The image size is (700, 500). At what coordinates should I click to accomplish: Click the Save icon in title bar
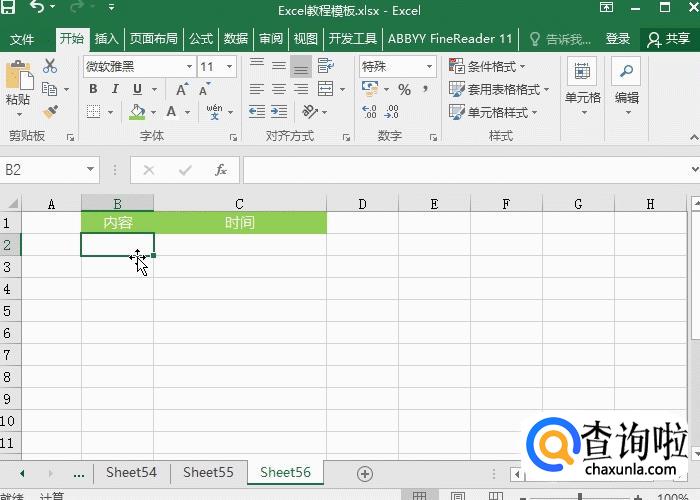(8, 6)
